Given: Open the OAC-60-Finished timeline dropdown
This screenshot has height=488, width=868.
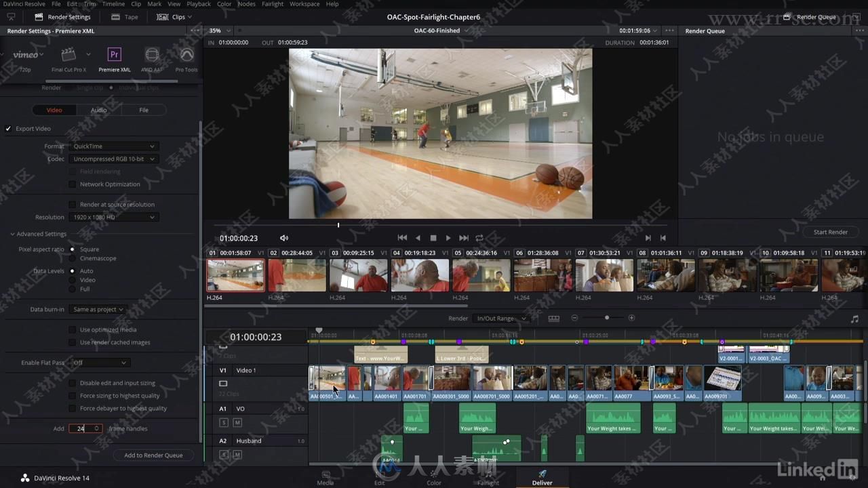Looking at the screenshot, I should coord(442,30).
